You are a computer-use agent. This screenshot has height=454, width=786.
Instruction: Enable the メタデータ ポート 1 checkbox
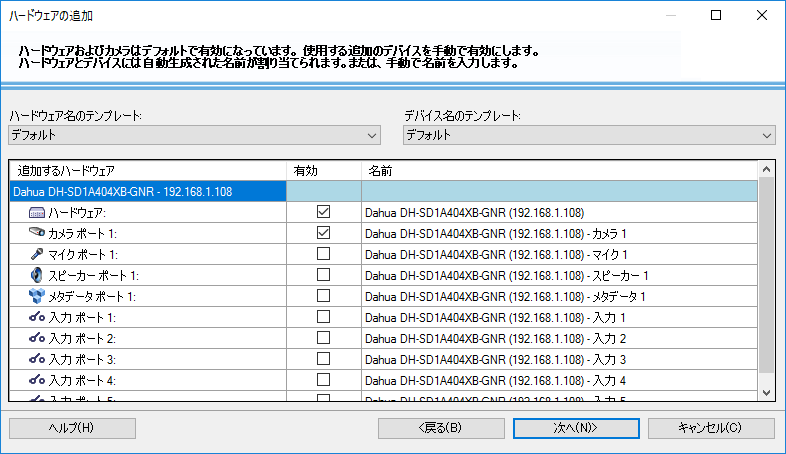(x=323, y=296)
